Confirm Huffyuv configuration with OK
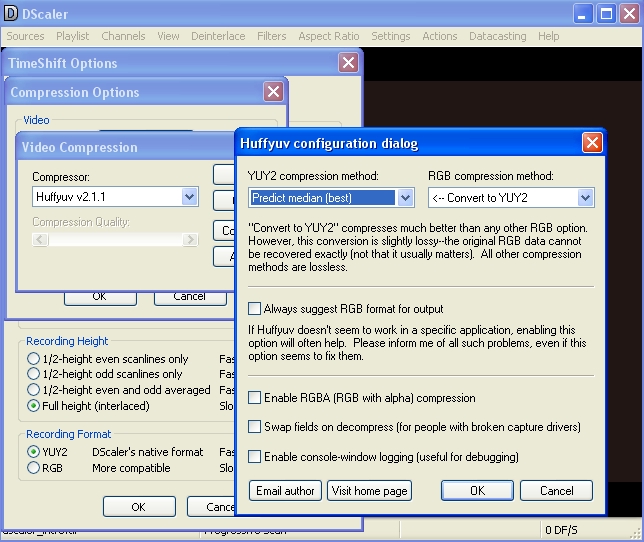This screenshot has width=644, height=542. pyautogui.click(x=477, y=491)
